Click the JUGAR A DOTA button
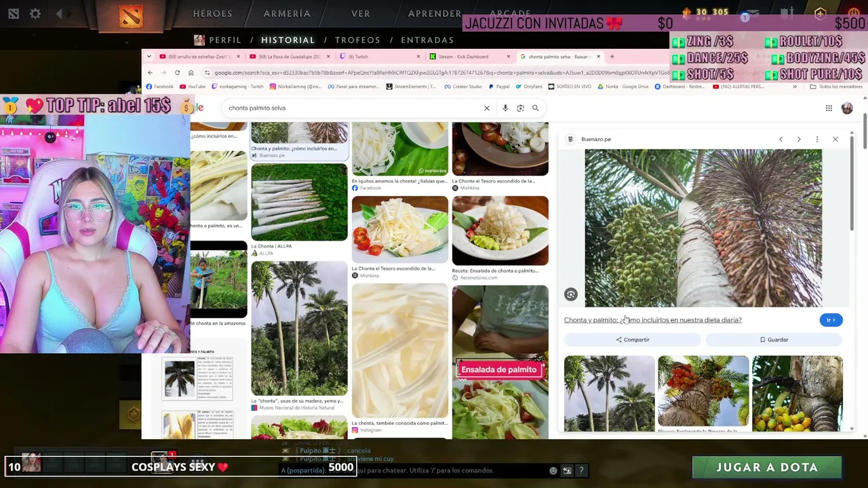Screen dimensions: 868x488 click(767, 467)
